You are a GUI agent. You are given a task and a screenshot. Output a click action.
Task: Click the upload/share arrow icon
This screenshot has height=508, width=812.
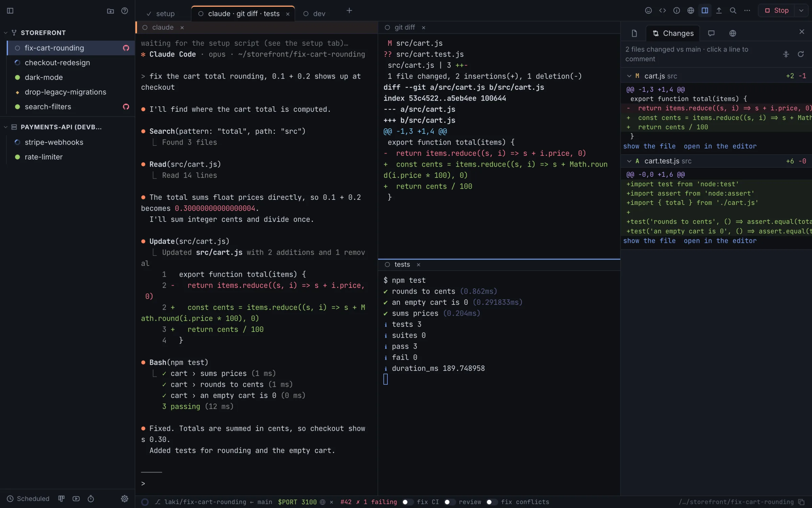(x=719, y=10)
